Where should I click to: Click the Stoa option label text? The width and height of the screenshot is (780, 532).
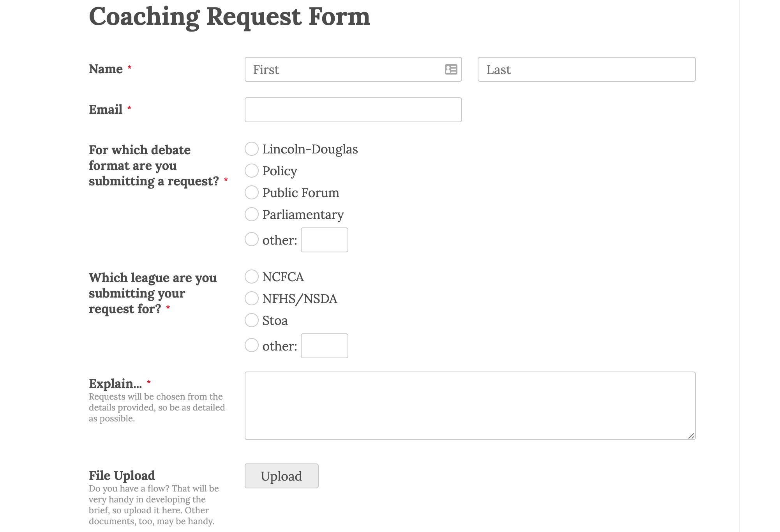(275, 321)
